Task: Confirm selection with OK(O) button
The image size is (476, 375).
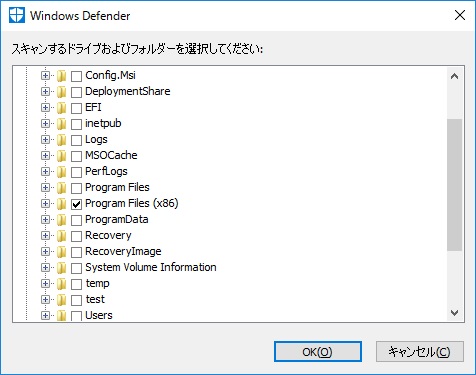Action: (318, 351)
